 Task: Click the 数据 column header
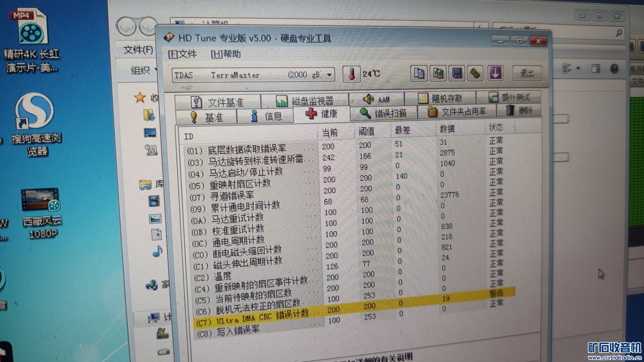447,129
